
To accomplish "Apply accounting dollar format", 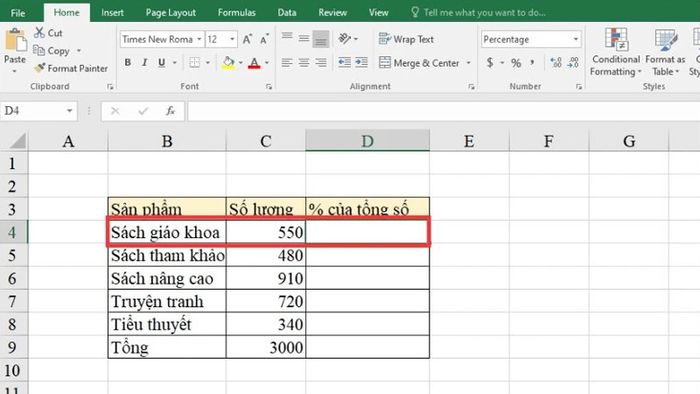I will tap(490, 62).
